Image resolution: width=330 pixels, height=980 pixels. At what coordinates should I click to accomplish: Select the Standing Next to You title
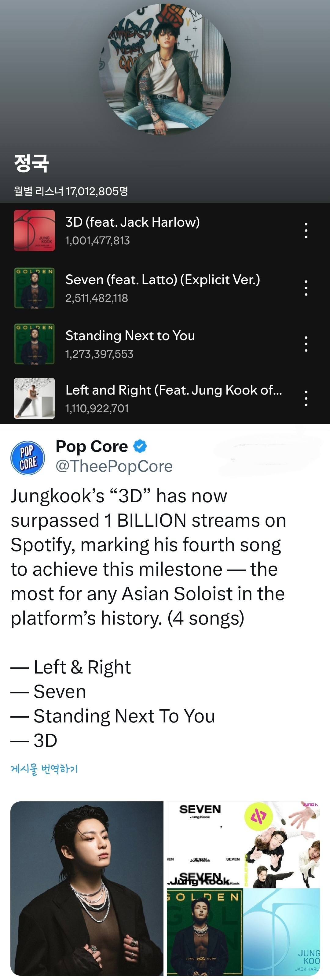point(130,336)
